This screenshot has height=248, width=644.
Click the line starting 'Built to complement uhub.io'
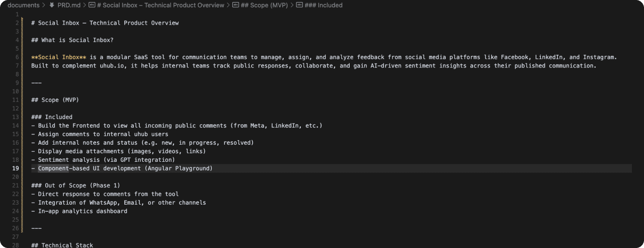coord(313,66)
